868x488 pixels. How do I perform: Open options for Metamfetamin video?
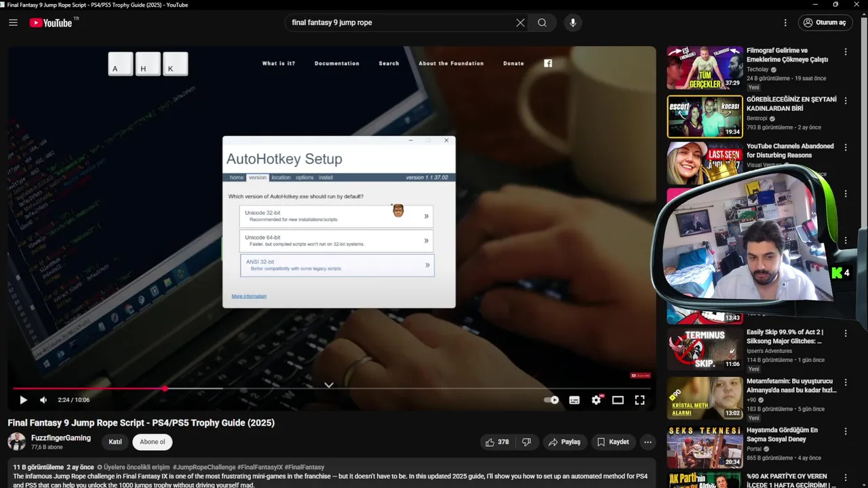tap(846, 382)
